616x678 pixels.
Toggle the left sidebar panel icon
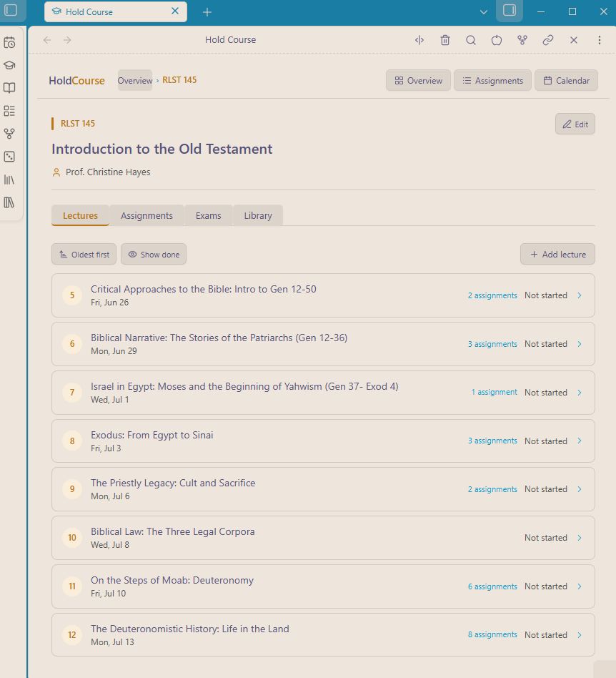(11, 10)
